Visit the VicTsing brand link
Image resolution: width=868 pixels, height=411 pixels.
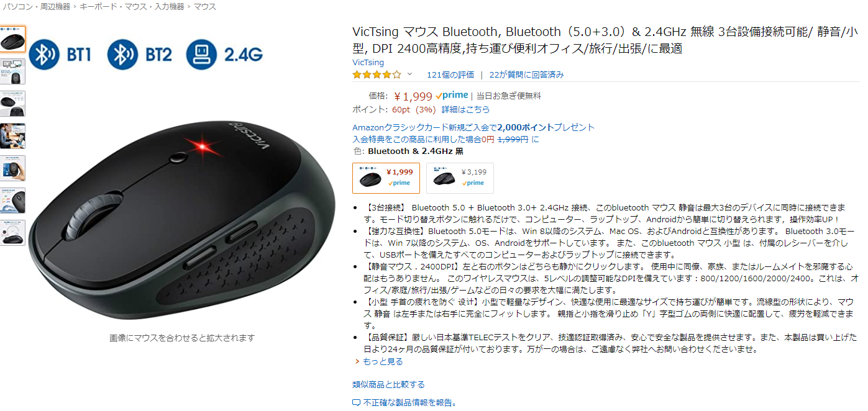(368, 63)
